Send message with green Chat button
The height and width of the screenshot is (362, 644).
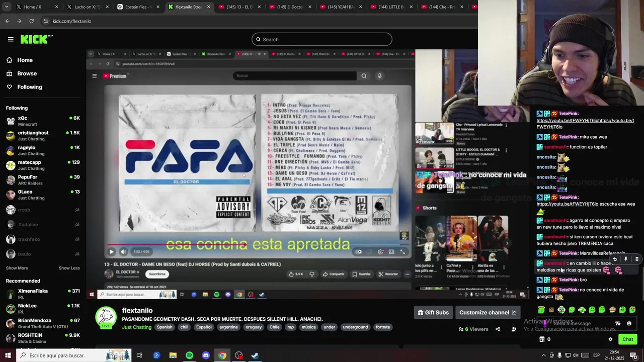point(627,339)
